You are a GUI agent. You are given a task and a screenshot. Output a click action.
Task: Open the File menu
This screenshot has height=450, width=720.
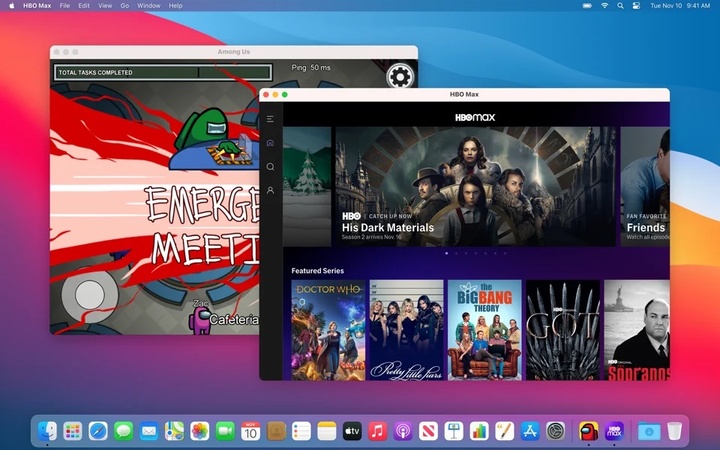pos(65,6)
